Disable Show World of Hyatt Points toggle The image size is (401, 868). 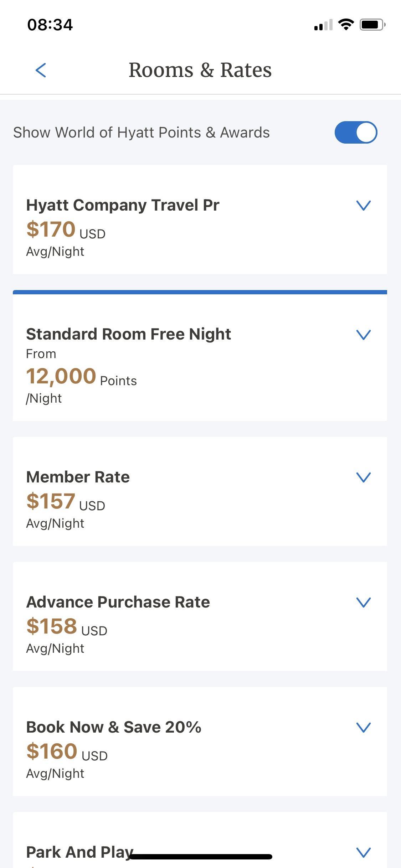[x=356, y=133]
